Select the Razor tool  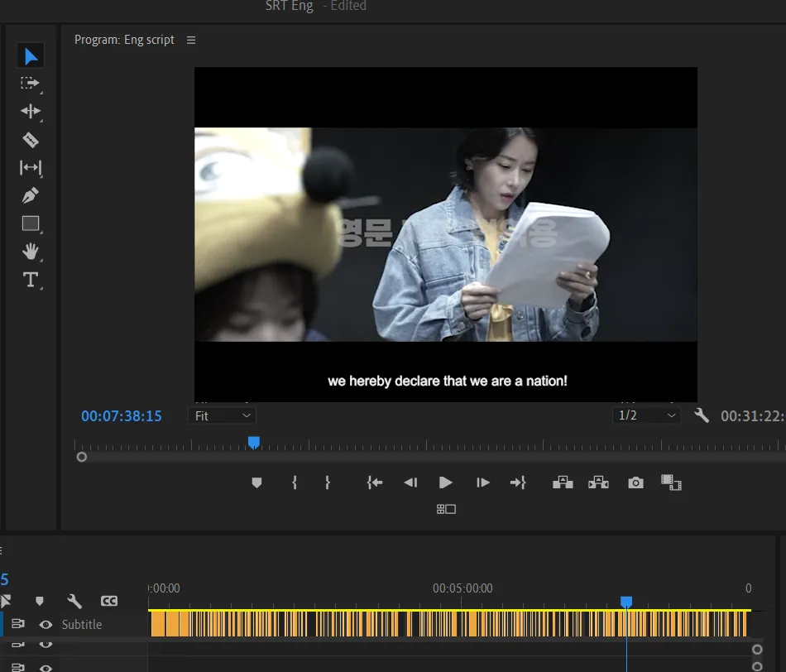pos(31,140)
